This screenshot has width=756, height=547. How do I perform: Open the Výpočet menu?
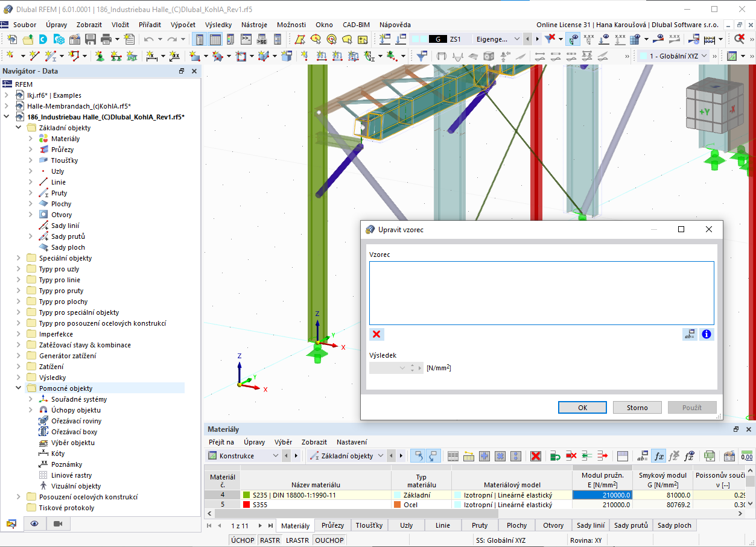(183, 25)
